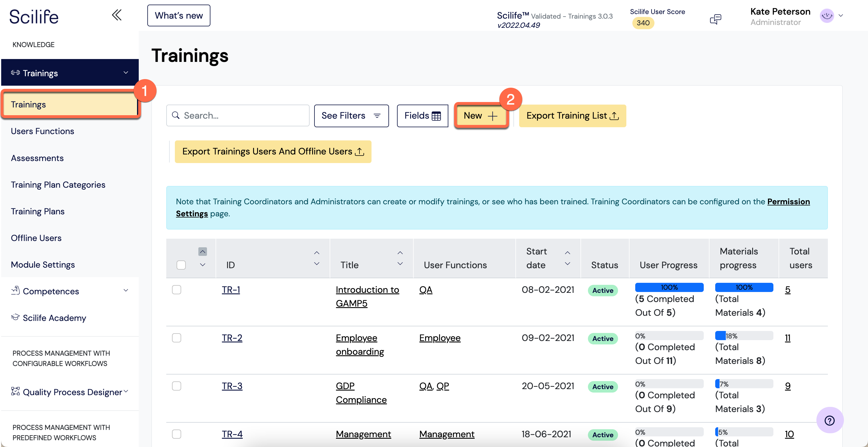
Task: Expand the Competences section chevron
Action: point(126,290)
